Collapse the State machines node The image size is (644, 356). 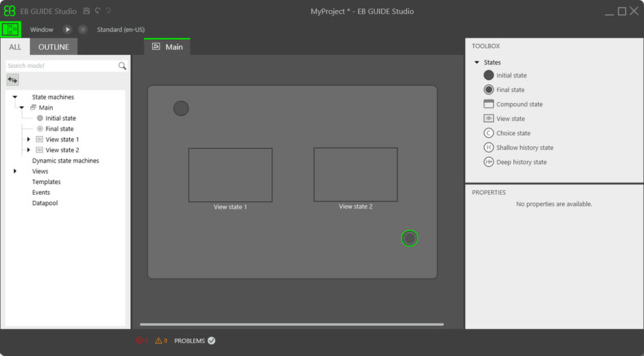coord(15,97)
